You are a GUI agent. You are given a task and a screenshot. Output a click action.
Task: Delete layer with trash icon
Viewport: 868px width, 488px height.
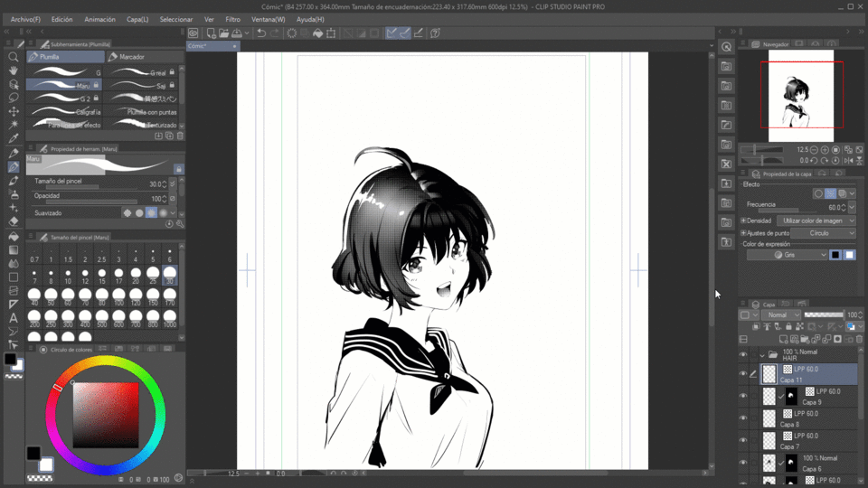pyautogui.click(x=859, y=339)
